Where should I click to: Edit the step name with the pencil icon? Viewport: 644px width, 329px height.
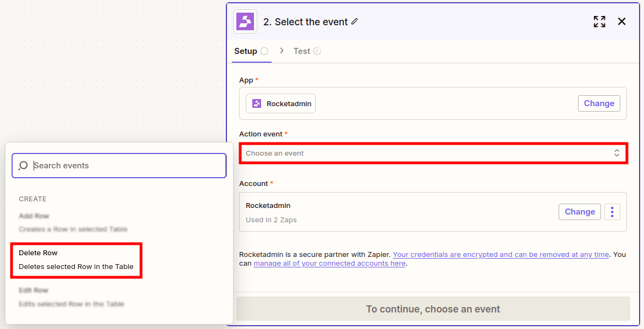pyautogui.click(x=355, y=21)
